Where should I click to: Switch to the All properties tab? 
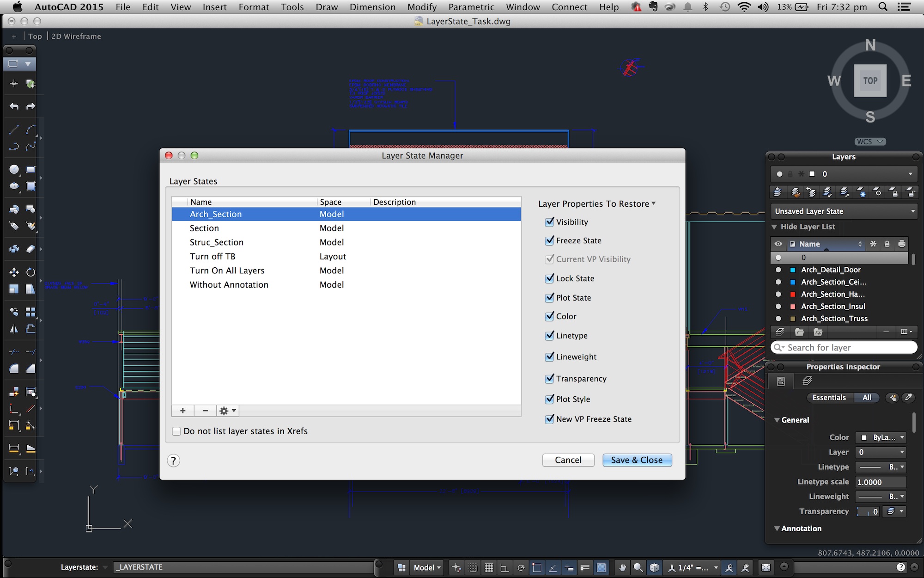(867, 398)
